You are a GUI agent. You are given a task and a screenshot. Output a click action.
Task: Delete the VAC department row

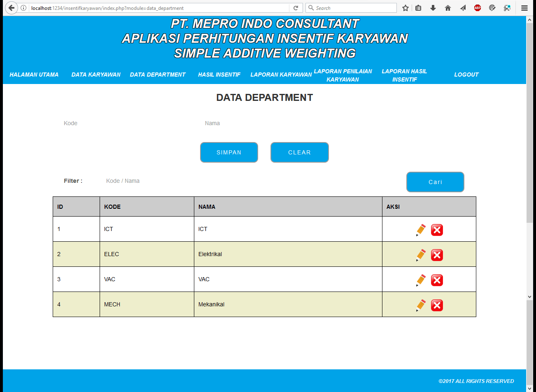coord(437,280)
